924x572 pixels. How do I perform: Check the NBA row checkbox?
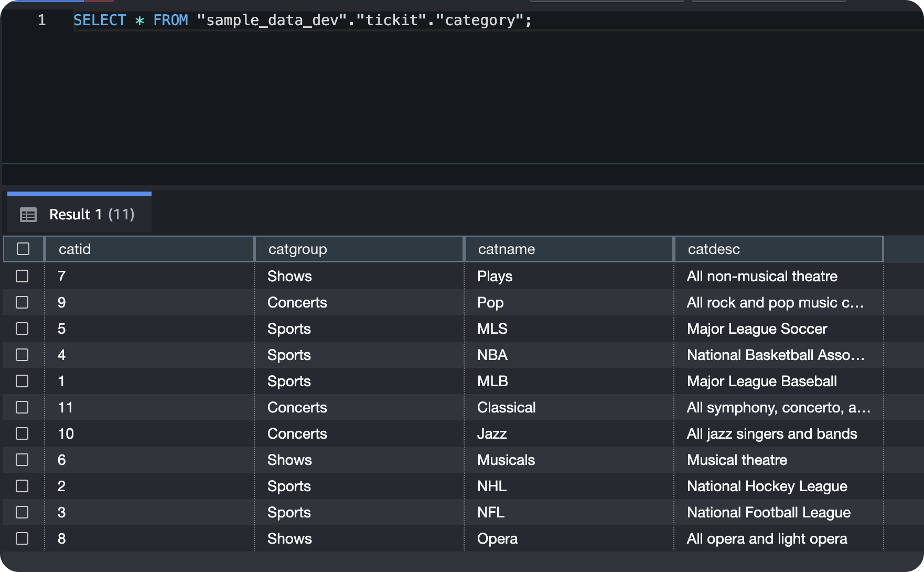(22, 355)
